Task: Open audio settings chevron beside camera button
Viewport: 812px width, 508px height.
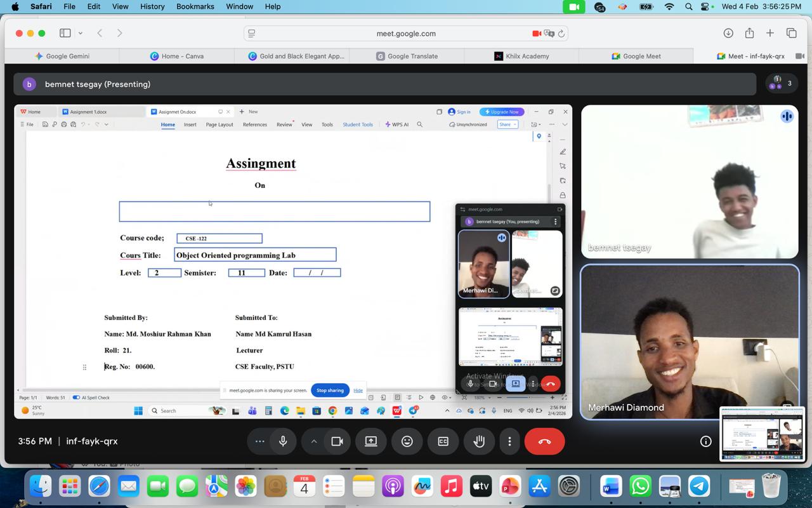Action: [x=313, y=441]
